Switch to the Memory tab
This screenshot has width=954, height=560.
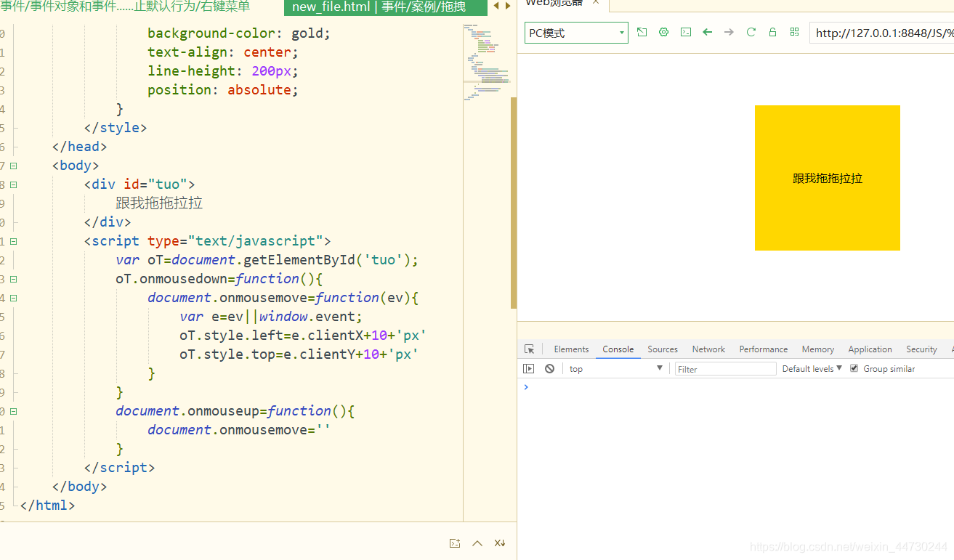coord(817,349)
